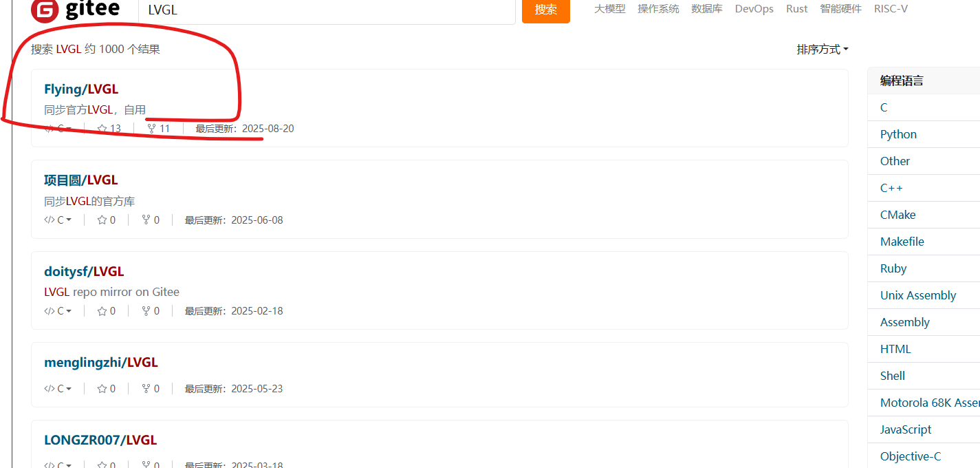This screenshot has width=980, height=468.
Task: Click the code icon in menglingzhi/LVGL row
Action: pos(49,389)
